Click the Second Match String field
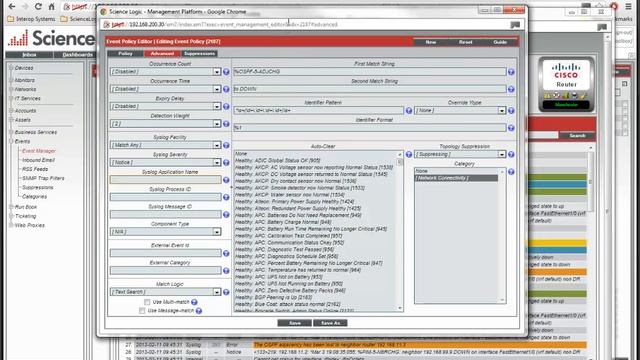 [369, 89]
